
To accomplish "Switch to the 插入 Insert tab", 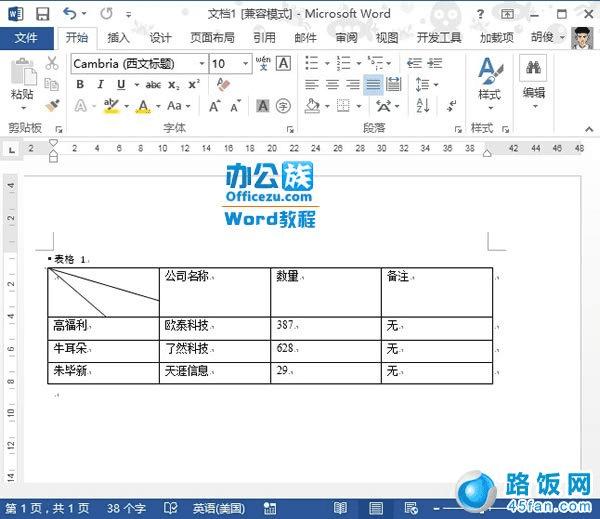I will point(118,38).
